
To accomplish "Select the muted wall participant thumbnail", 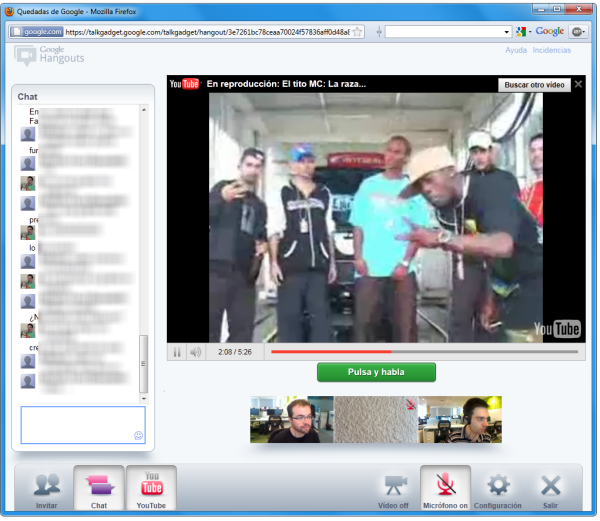I will (x=376, y=420).
